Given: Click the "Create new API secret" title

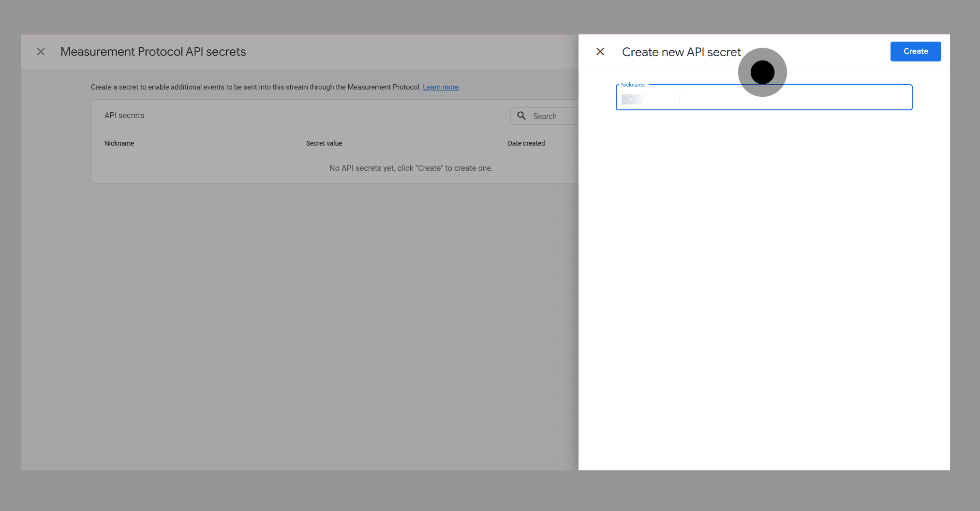Looking at the screenshot, I should pos(681,52).
